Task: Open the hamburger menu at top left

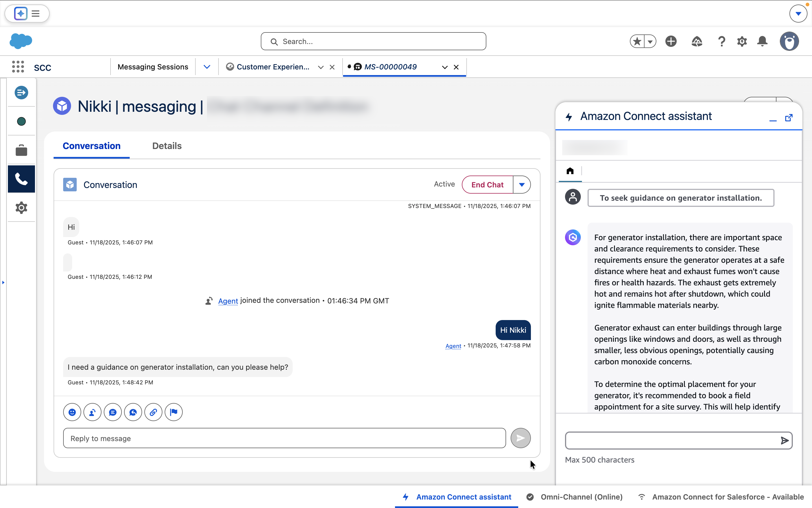Action: (36, 14)
